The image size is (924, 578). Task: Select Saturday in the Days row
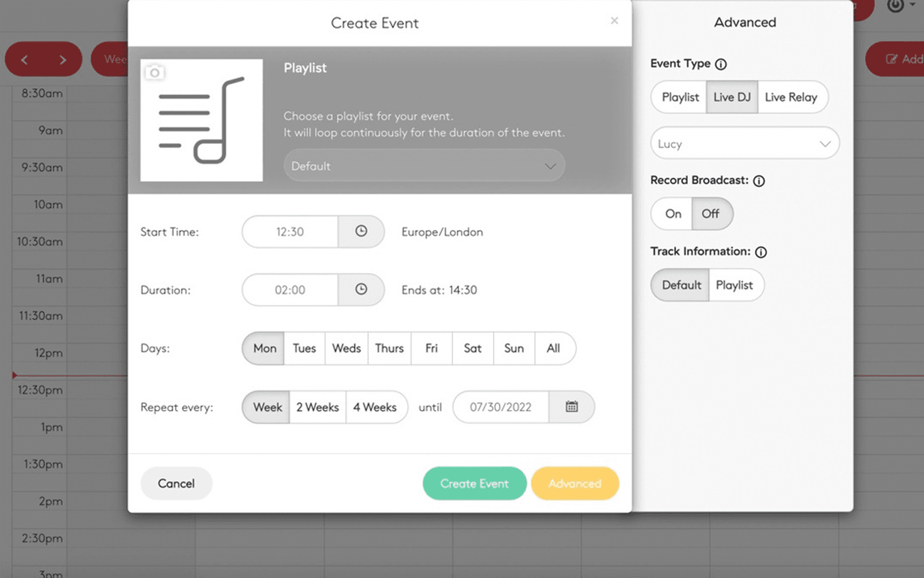click(x=472, y=349)
